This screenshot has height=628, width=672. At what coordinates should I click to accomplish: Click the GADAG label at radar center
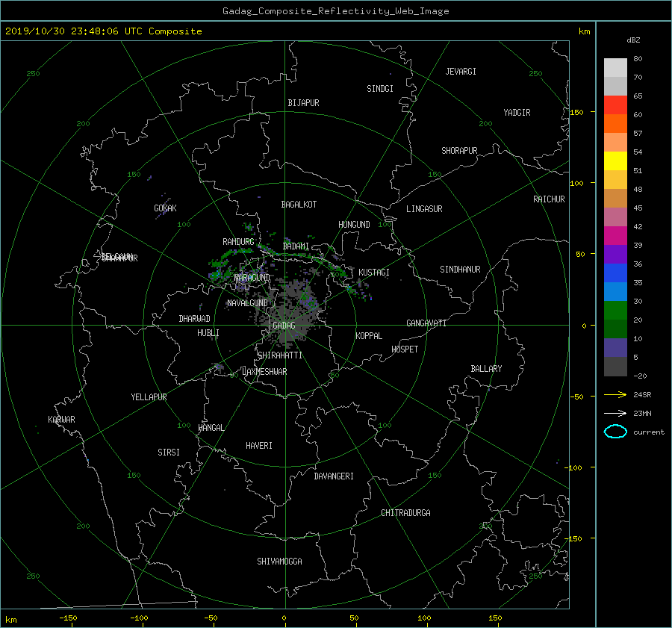[x=284, y=326]
